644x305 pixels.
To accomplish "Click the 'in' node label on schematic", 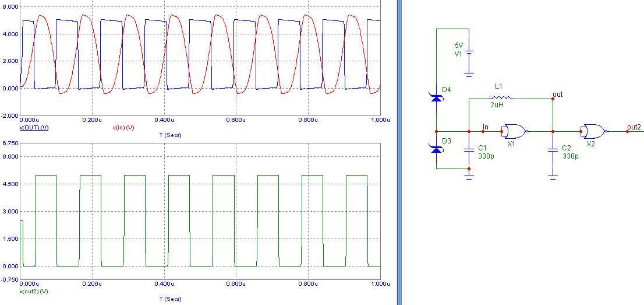I will (x=485, y=127).
